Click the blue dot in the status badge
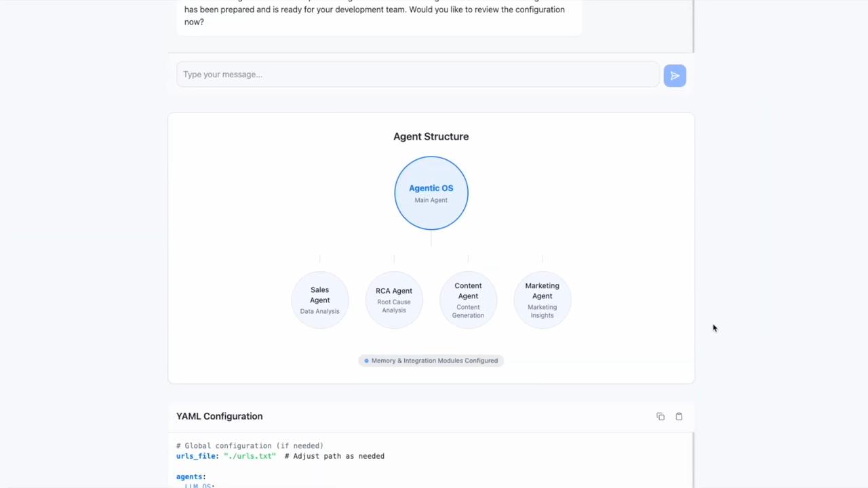The width and height of the screenshot is (868, 488). pyautogui.click(x=366, y=361)
